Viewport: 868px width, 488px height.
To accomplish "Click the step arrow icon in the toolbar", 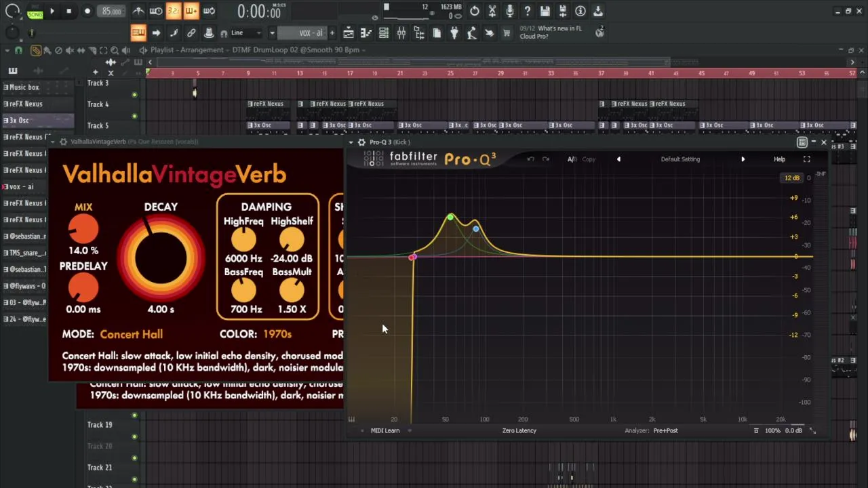I will [156, 33].
